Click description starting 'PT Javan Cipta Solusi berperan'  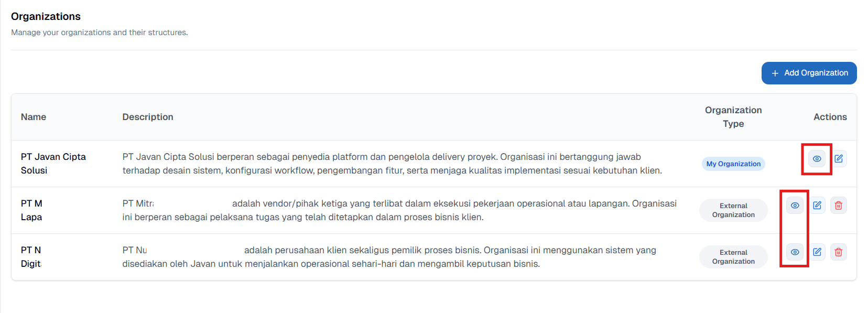[x=392, y=164]
